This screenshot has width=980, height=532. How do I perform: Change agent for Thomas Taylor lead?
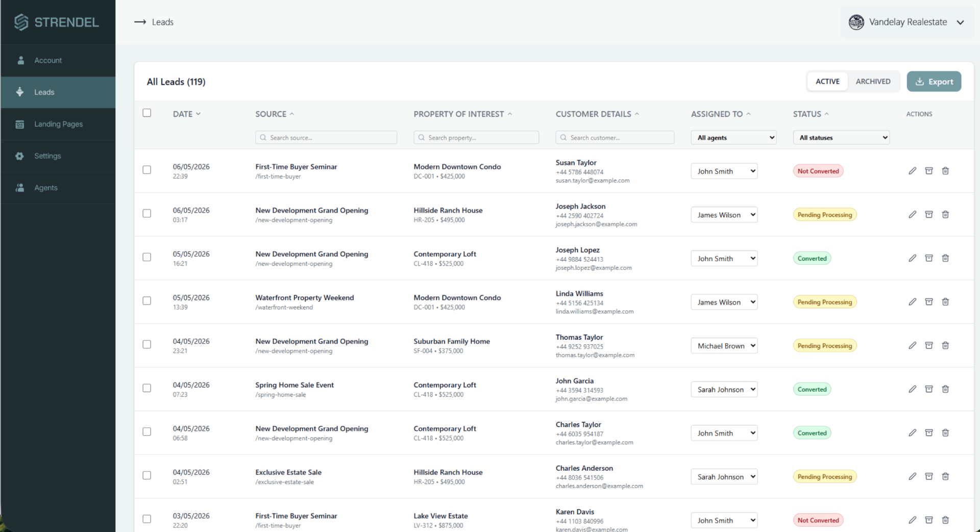[x=724, y=346]
